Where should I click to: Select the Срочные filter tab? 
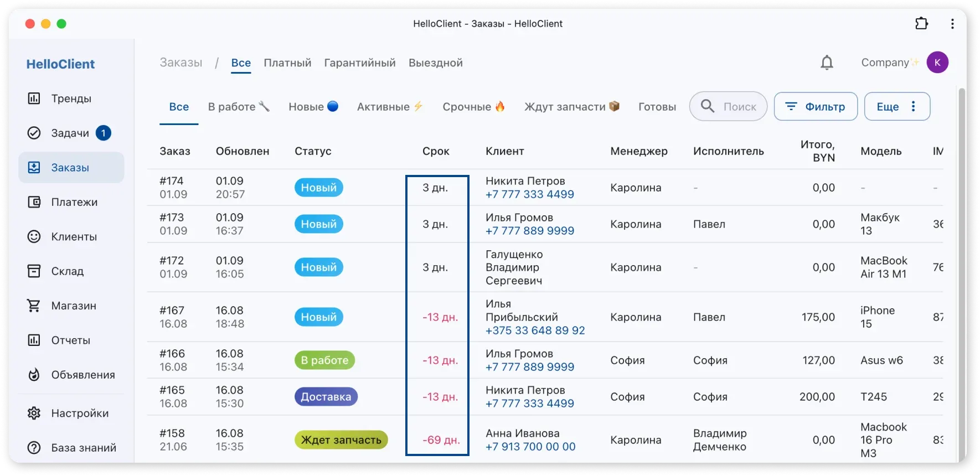(x=473, y=106)
